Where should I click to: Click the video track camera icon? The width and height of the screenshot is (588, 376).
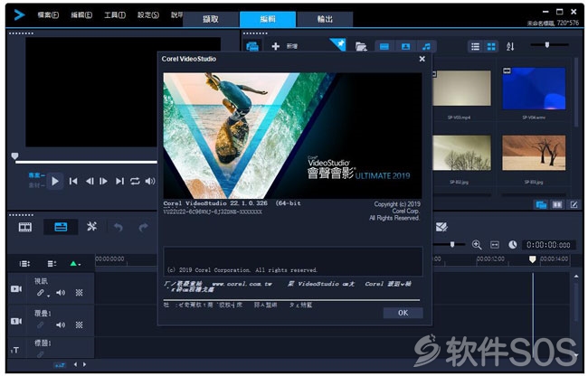[16, 288]
